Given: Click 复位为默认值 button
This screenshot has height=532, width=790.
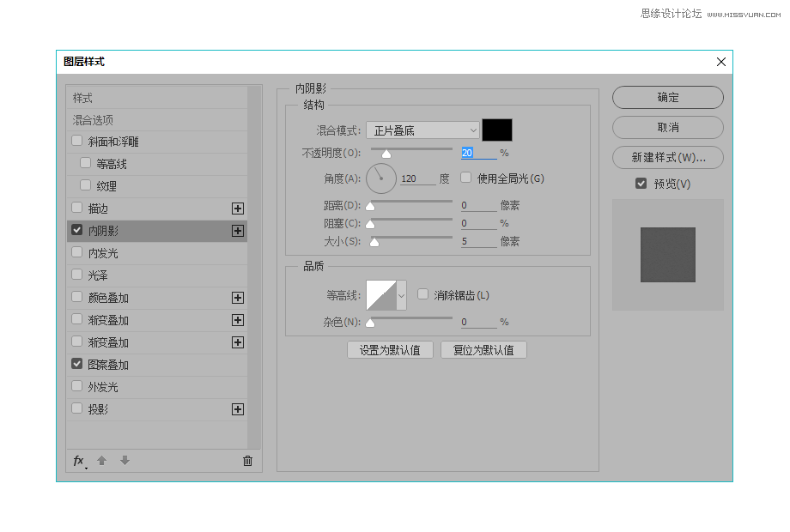Looking at the screenshot, I should tap(483, 350).
